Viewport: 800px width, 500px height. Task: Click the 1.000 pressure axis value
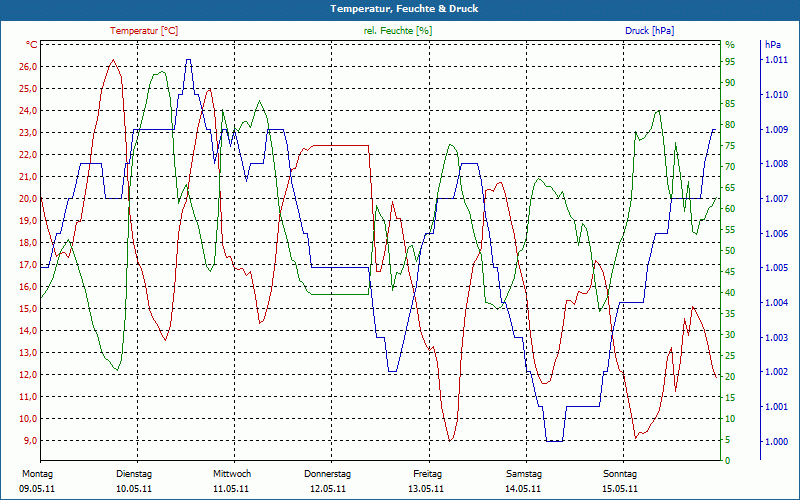pos(776,441)
